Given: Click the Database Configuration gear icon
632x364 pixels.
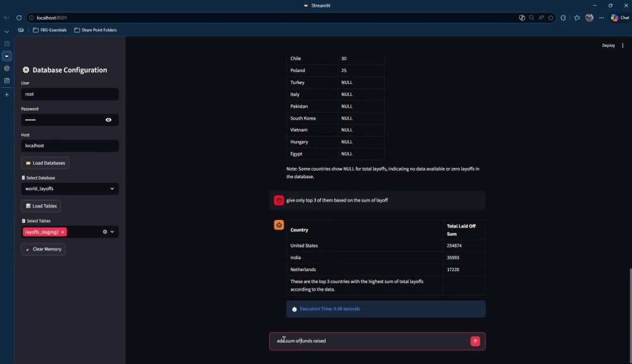Looking at the screenshot, I should coord(26,70).
